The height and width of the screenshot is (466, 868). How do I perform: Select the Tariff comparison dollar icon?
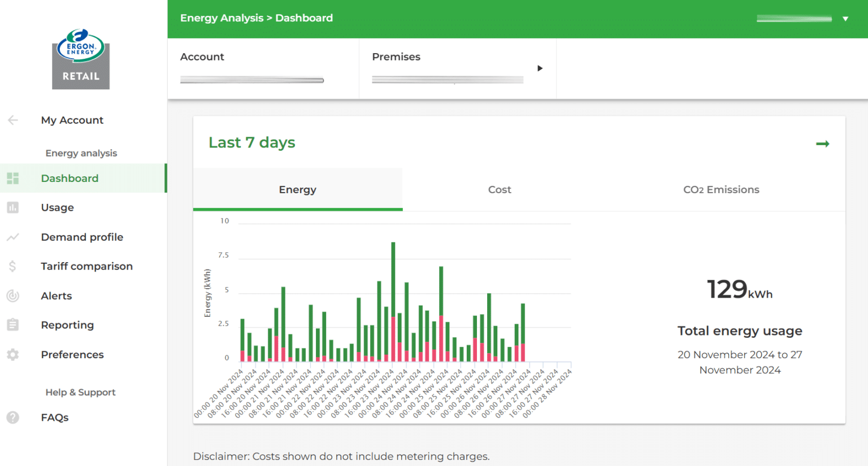(12, 266)
